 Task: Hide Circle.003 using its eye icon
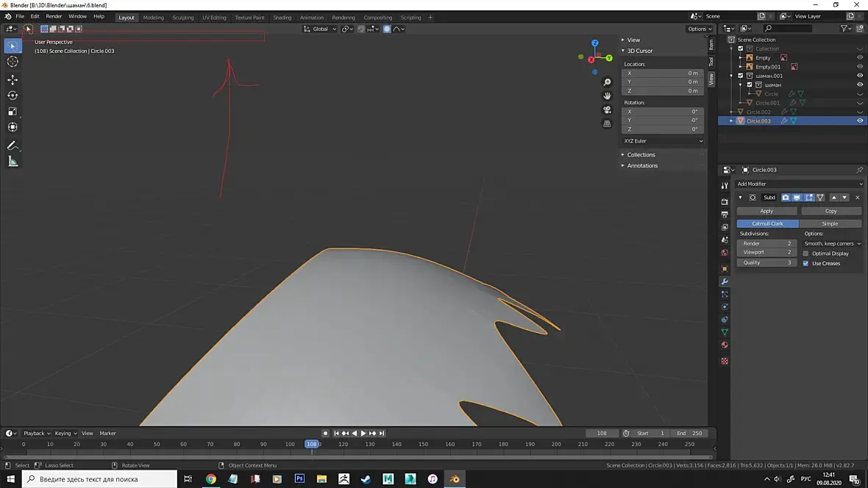[x=859, y=121]
